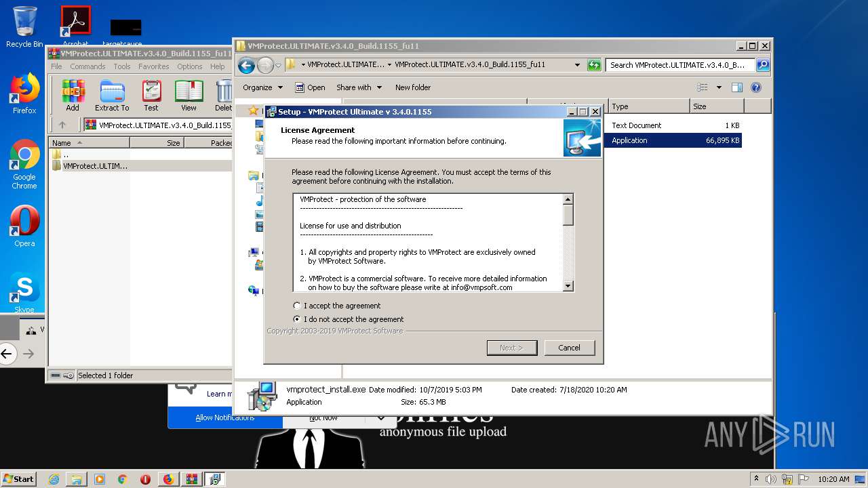
Task: Open the media player taskbar icon
Action: click(100, 479)
